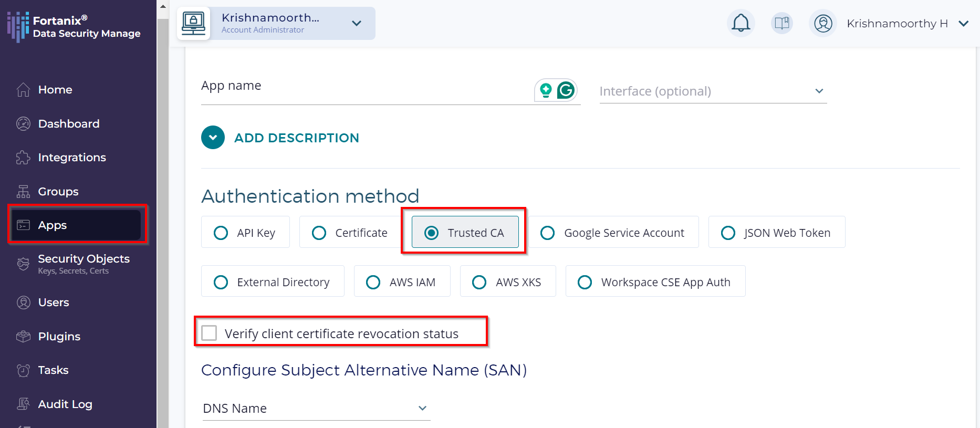Click the Fortanix logo icon
The height and width of the screenshot is (428, 980).
pos(18,26)
